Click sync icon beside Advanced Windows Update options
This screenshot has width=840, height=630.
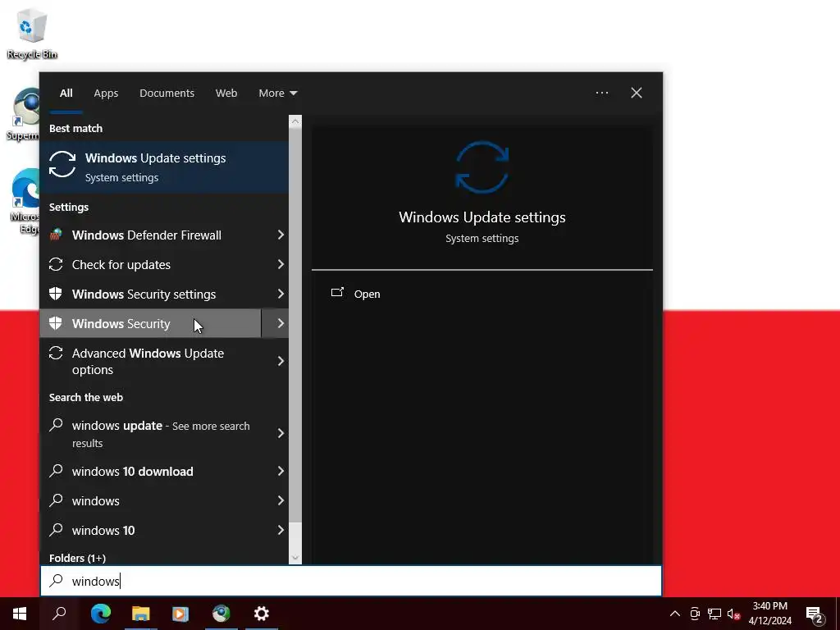pos(56,353)
